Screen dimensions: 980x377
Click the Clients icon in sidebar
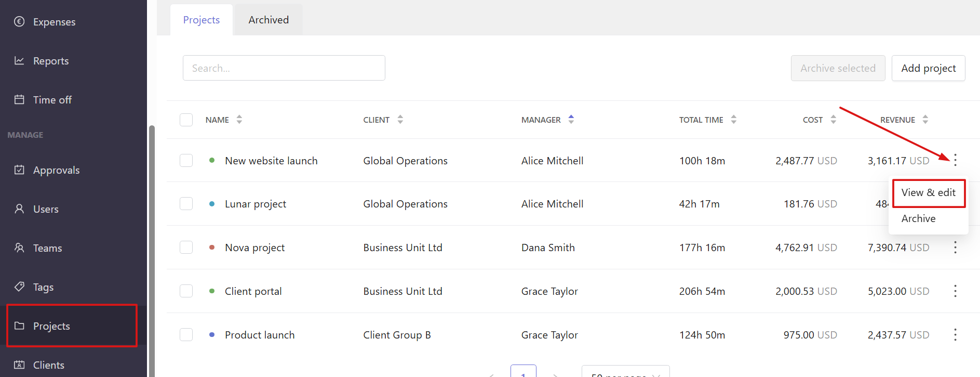coord(19,365)
